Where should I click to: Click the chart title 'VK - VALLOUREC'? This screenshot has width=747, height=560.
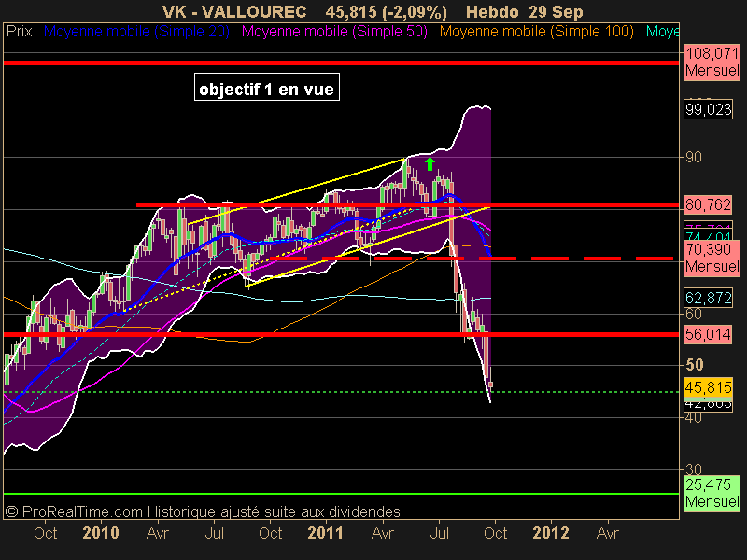click(234, 11)
